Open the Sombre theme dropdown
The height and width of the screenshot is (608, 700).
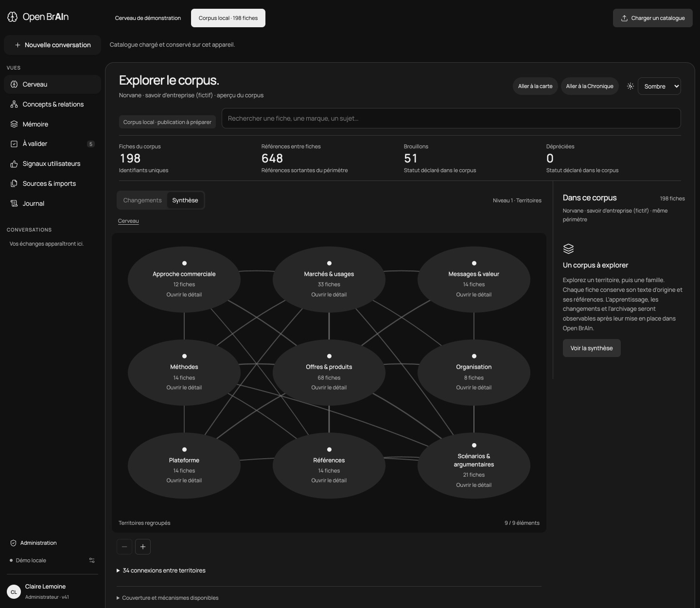659,86
